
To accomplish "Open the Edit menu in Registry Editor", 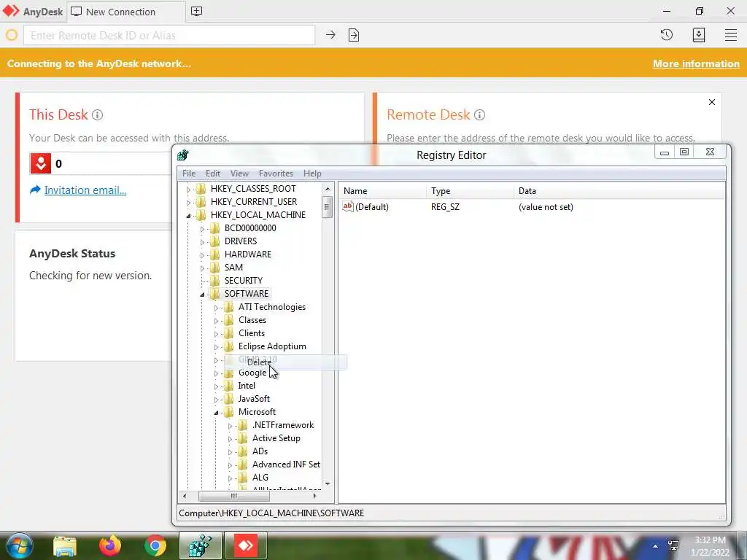I will [212, 174].
